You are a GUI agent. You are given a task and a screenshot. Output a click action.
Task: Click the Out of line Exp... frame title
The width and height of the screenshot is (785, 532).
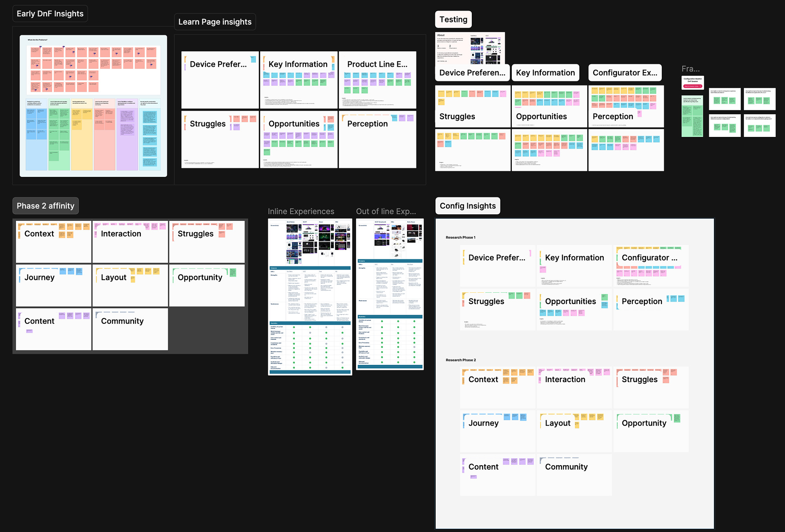pos(386,211)
